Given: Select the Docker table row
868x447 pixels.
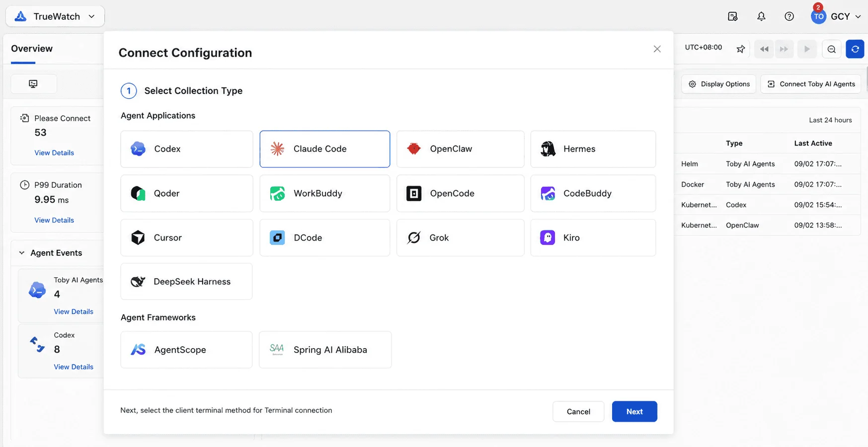Looking at the screenshot, I should (x=767, y=184).
